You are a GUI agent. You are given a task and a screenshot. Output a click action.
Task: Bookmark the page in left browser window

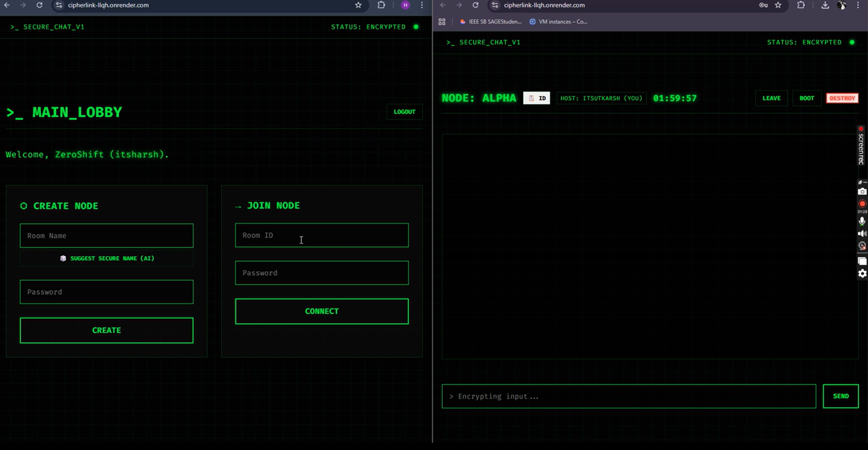[358, 5]
